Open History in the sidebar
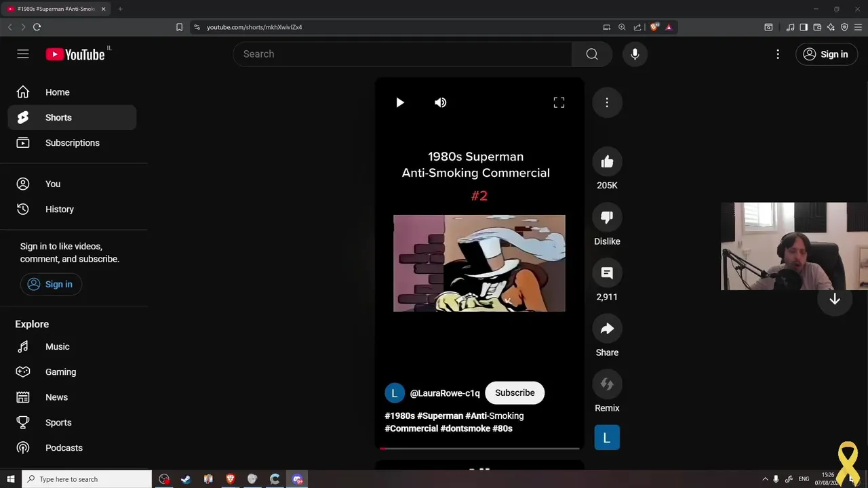Screen dimensions: 868x488 [73, 209]
